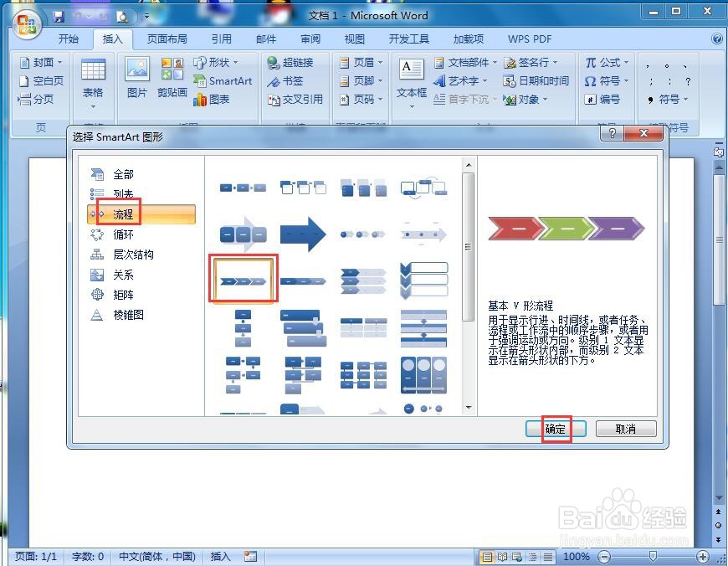Screen dimensions: 728x566
Task: Select All (全部) SmartArt category
Action: [141, 174]
